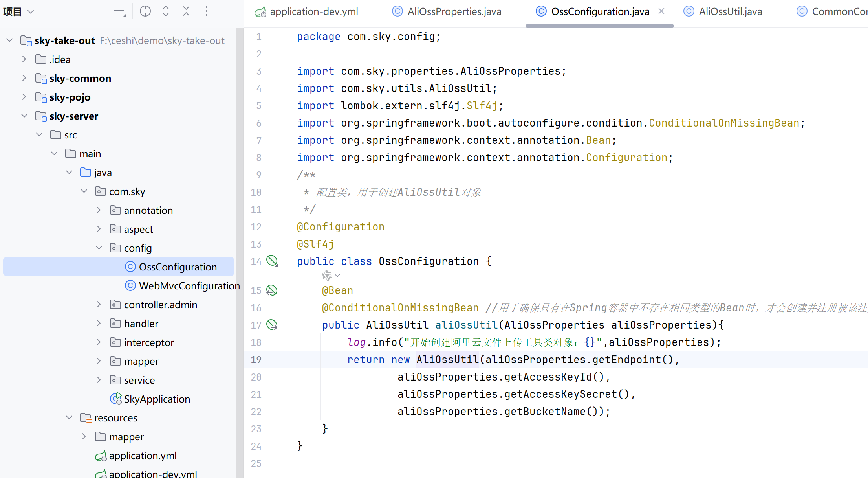
Task: Click the service package icon
Action: [115, 380]
